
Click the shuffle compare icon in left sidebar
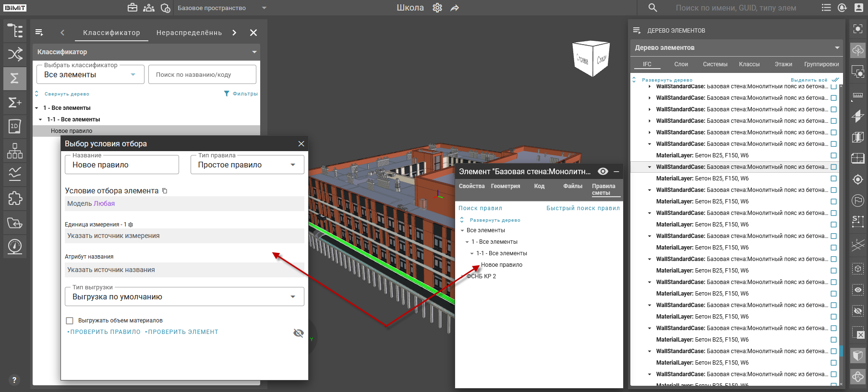pyautogui.click(x=14, y=54)
